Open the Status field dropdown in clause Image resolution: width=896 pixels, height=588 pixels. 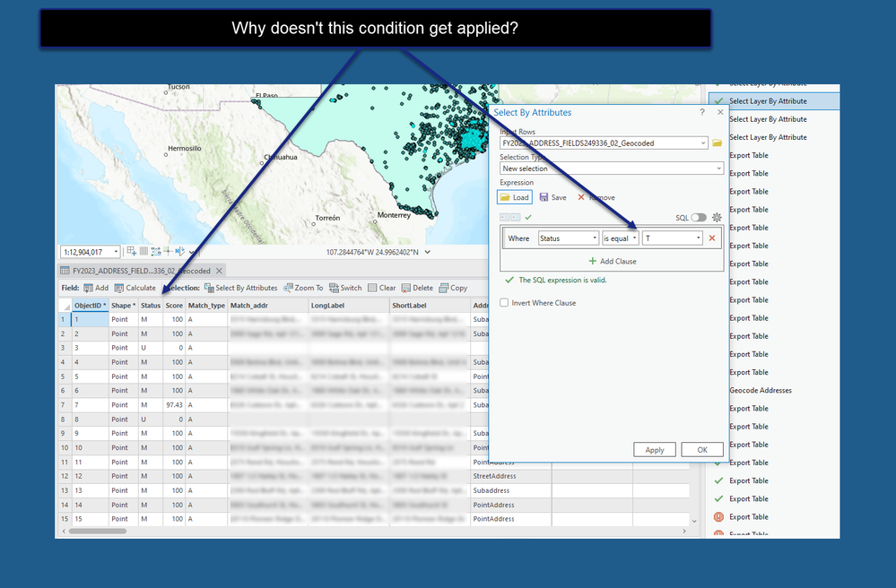[568, 238]
